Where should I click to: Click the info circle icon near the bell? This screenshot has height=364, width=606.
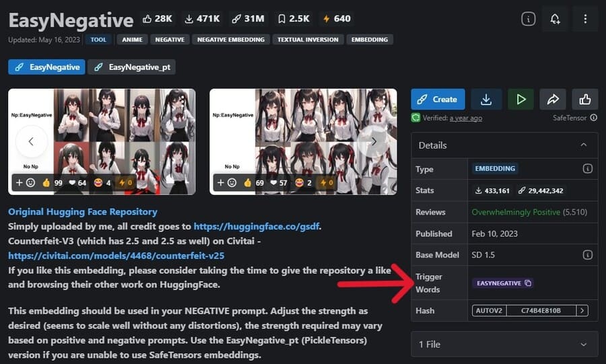click(x=529, y=20)
